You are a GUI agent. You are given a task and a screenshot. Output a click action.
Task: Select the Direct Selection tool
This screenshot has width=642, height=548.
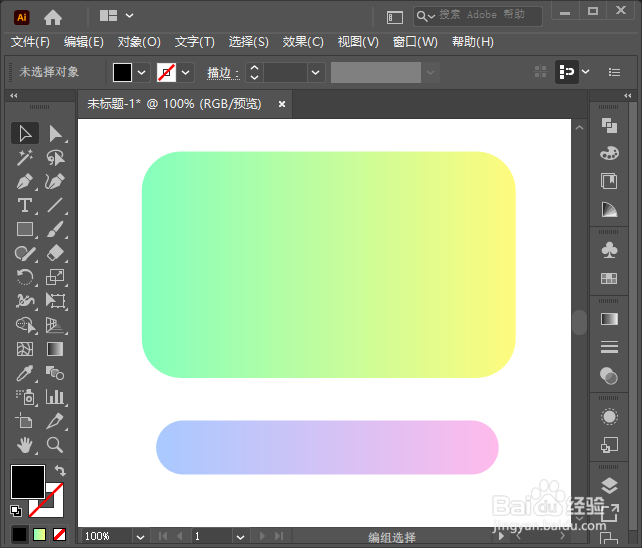(x=55, y=133)
